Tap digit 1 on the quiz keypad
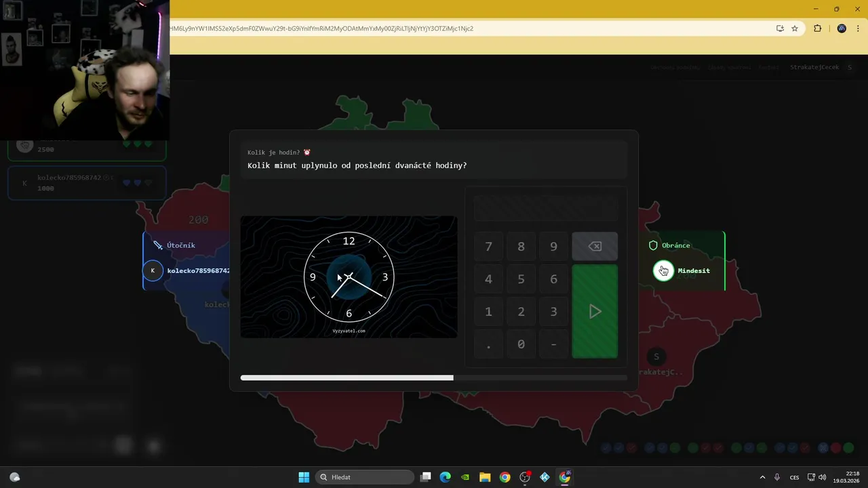This screenshot has height=488, width=868. tap(488, 312)
